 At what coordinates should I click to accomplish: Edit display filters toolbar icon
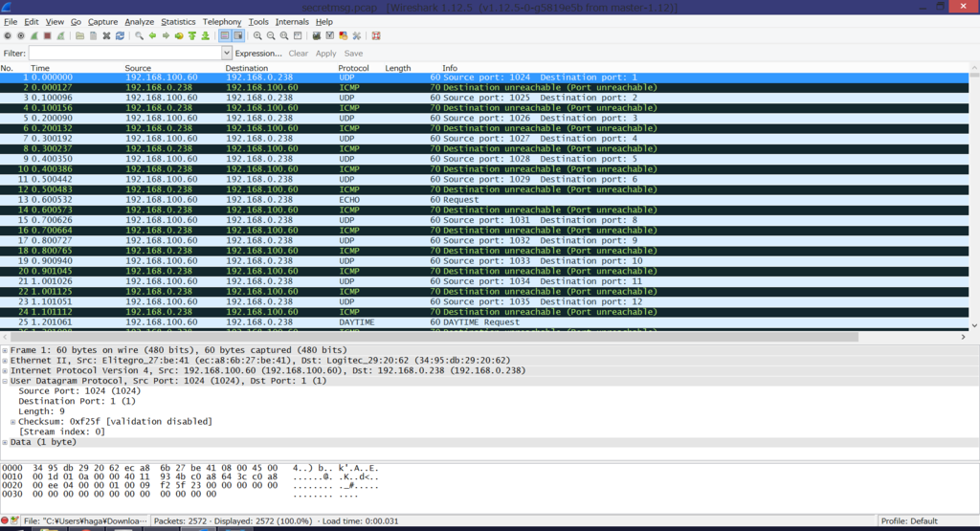[330, 36]
